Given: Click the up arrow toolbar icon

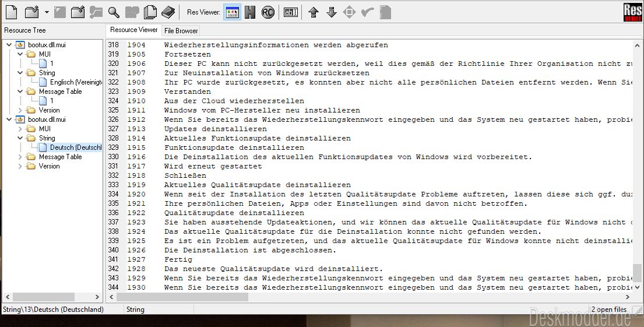Looking at the screenshot, I should point(314,12).
